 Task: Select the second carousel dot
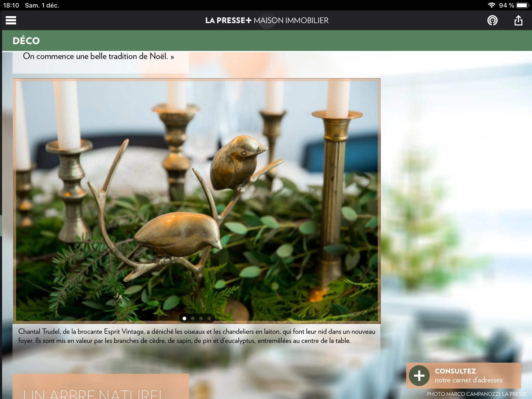[193, 318]
